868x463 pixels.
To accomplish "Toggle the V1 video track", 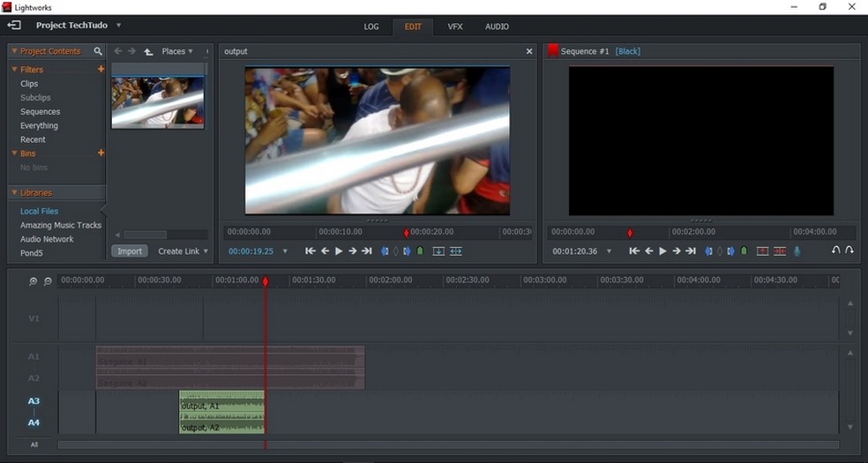I will coord(34,318).
